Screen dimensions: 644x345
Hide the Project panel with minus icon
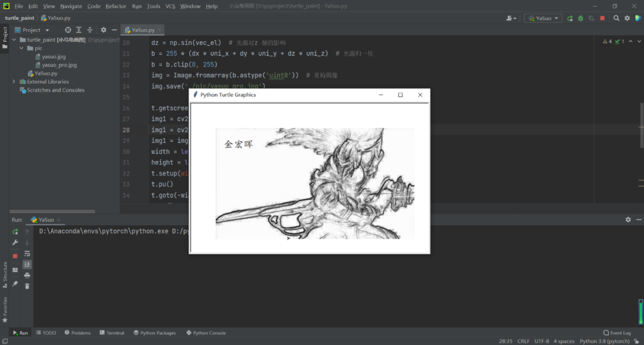[x=114, y=30]
